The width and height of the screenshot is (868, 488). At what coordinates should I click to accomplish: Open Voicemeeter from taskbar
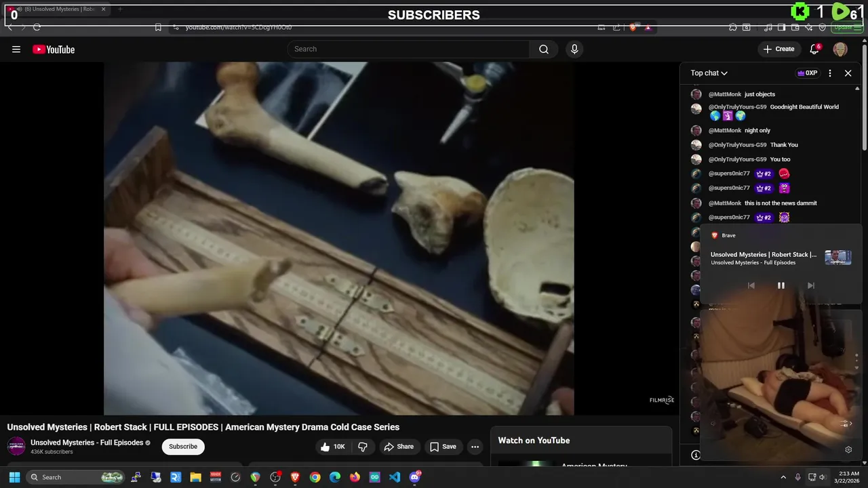click(x=216, y=477)
